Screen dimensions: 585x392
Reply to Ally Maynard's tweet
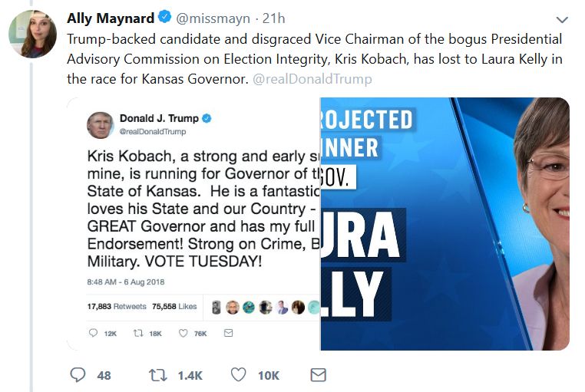tap(78, 374)
